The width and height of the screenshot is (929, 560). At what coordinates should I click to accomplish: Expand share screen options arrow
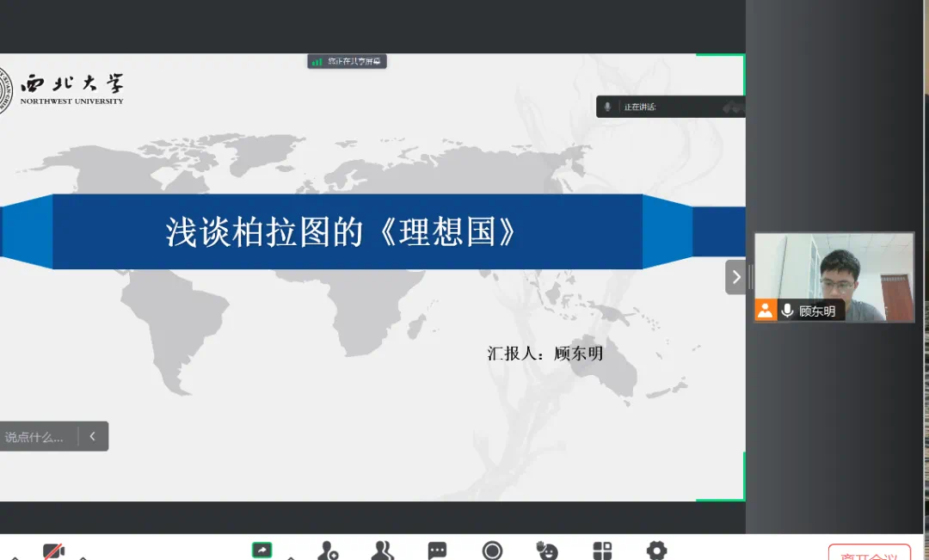291,557
